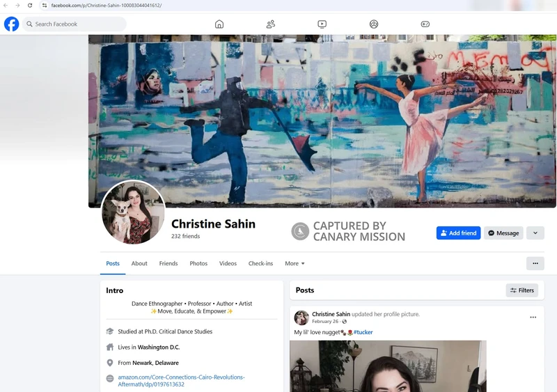Open the profile picture thumbnail
This screenshot has height=392, width=557.
coord(134,212)
